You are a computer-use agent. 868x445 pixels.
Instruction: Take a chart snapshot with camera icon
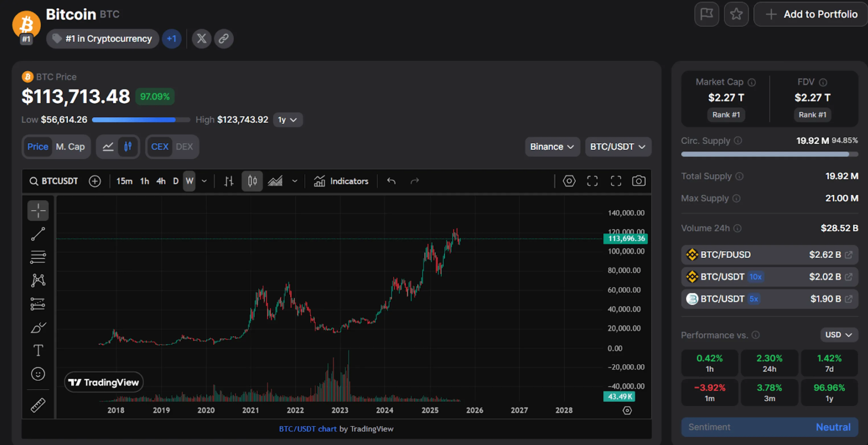(638, 181)
